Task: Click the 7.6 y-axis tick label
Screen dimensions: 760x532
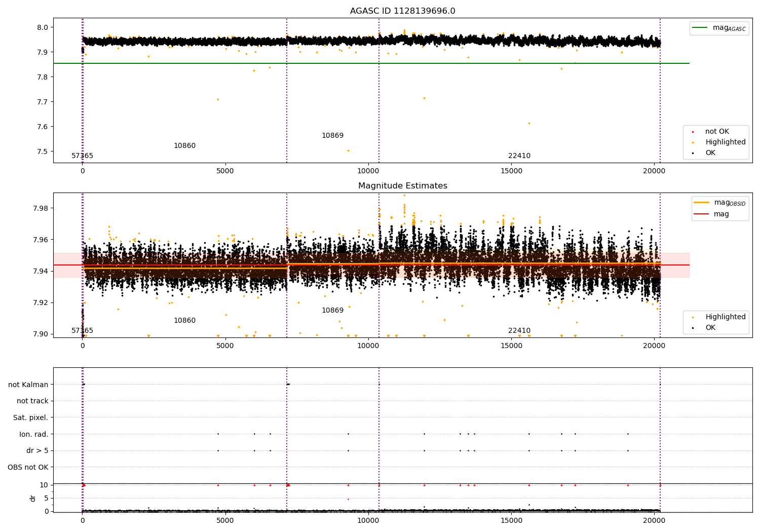Action: click(x=44, y=127)
